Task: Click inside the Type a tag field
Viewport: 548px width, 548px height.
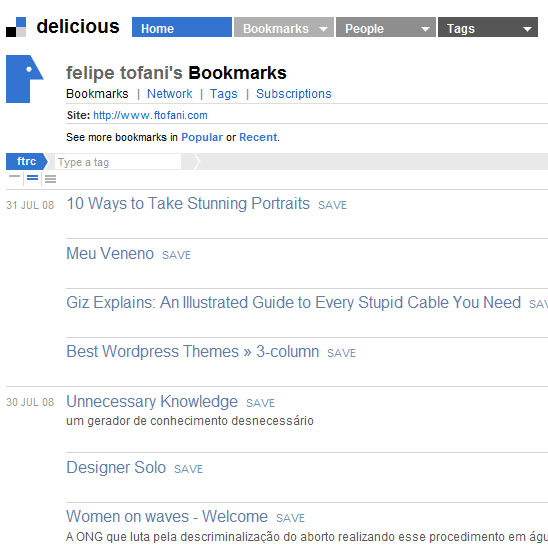Action: (118, 162)
